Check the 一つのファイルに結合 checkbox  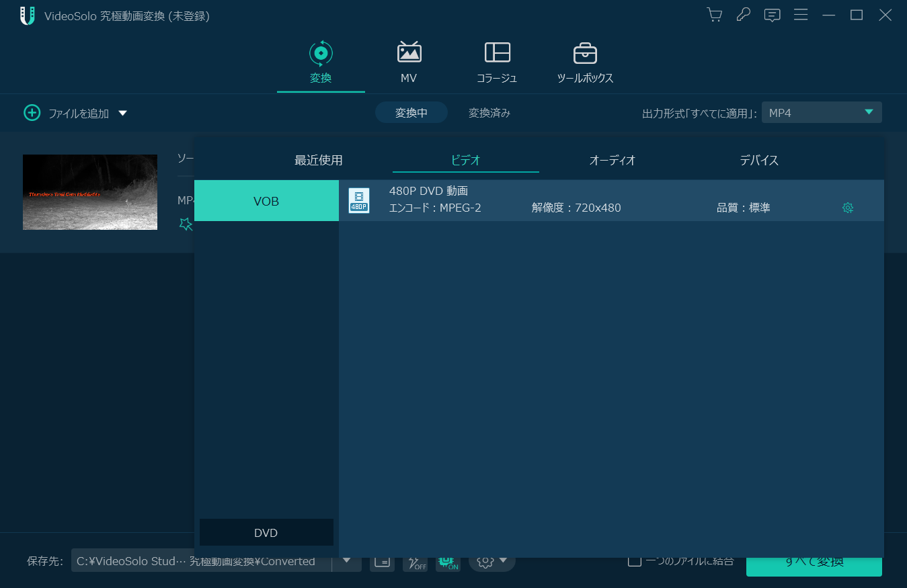coord(634,561)
